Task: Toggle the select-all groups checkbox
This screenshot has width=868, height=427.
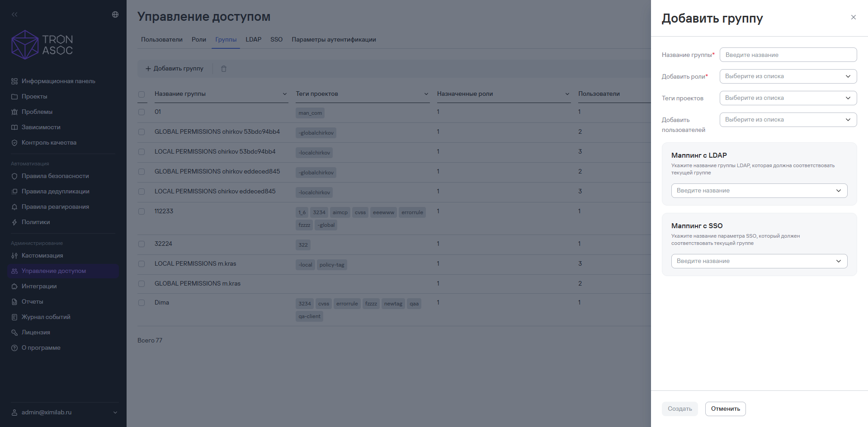Action: coord(142,94)
